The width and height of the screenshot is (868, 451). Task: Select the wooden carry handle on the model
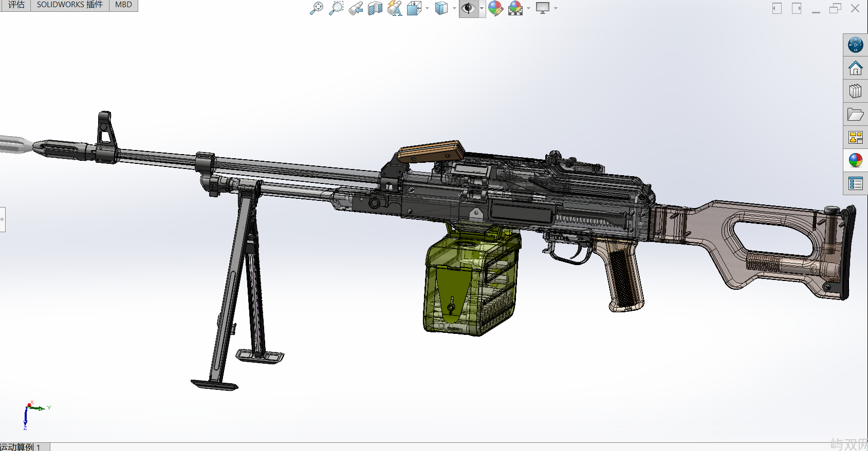click(431, 151)
